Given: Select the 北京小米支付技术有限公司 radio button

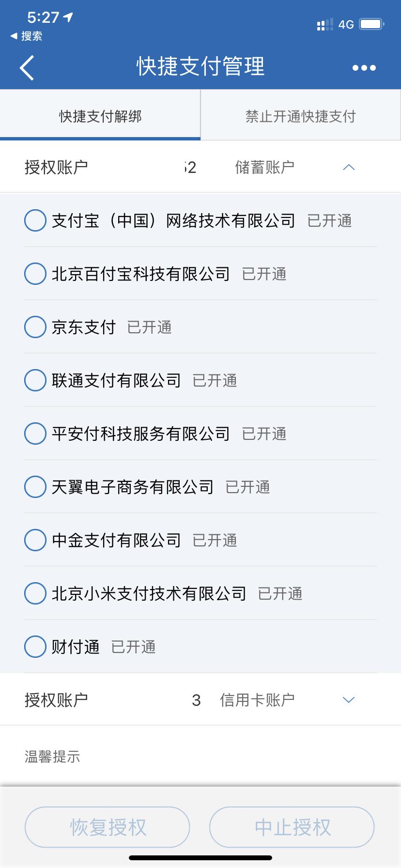Looking at the screenshot, I should point(35,594).
